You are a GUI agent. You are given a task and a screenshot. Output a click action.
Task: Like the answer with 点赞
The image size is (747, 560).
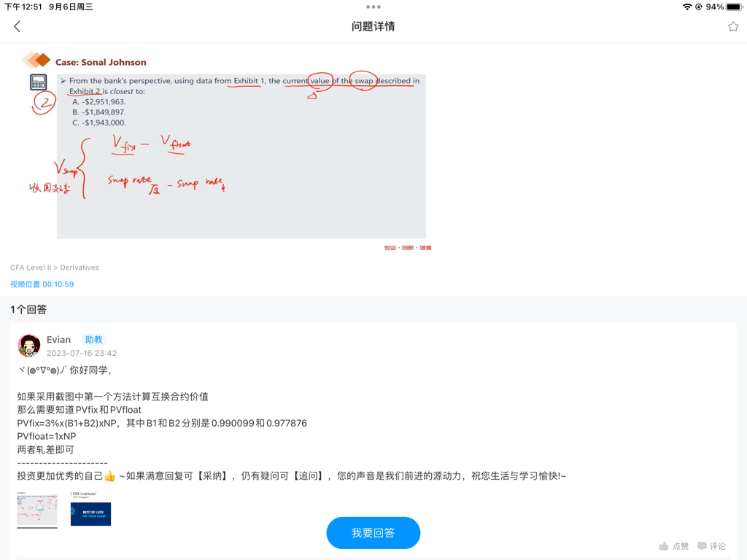tap(673, 546)
